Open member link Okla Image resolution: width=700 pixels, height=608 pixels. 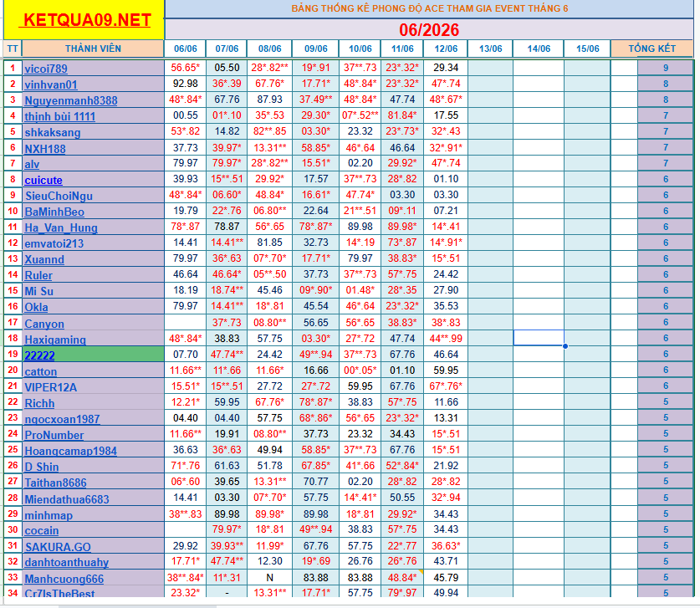(36, 307)
